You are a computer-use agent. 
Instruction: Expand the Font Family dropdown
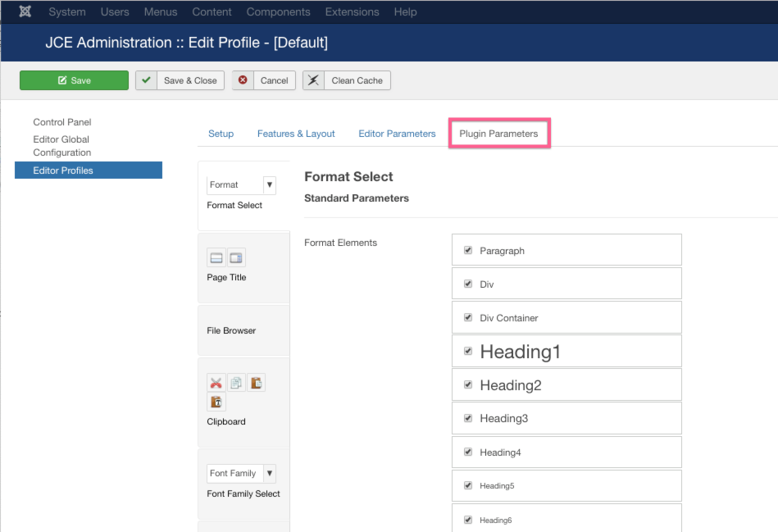[x=270, y=473]
